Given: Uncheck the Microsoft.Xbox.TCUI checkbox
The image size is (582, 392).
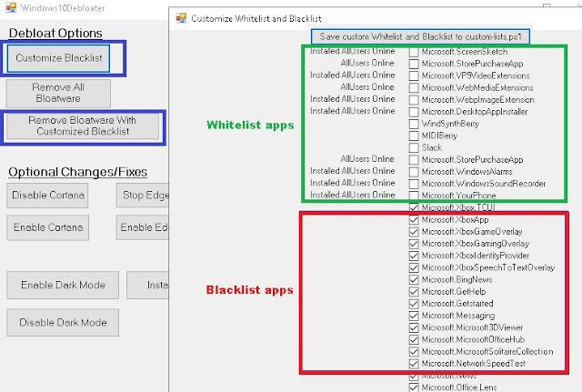Looking at the screenshot, I should point(414,207).
